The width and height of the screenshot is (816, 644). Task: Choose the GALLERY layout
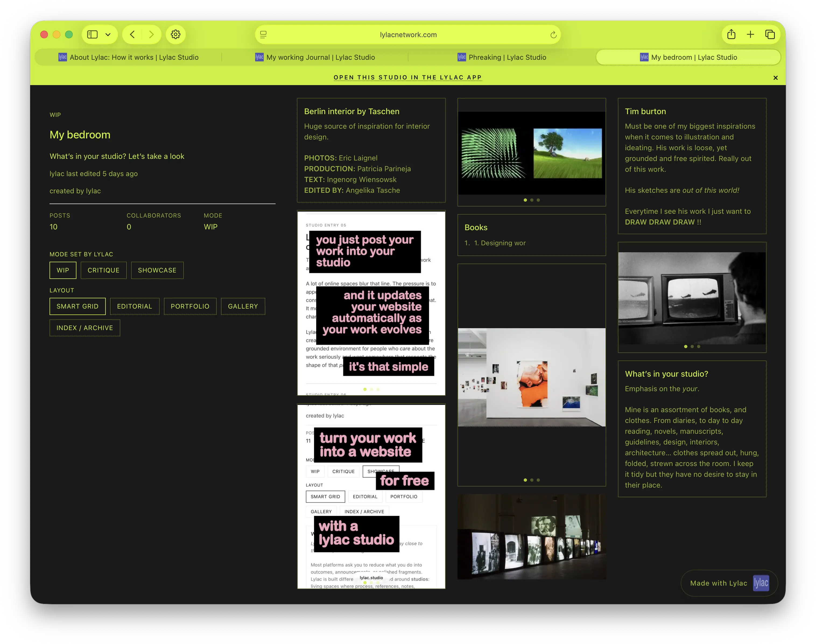pyautogui.click(x=243, y=306)
